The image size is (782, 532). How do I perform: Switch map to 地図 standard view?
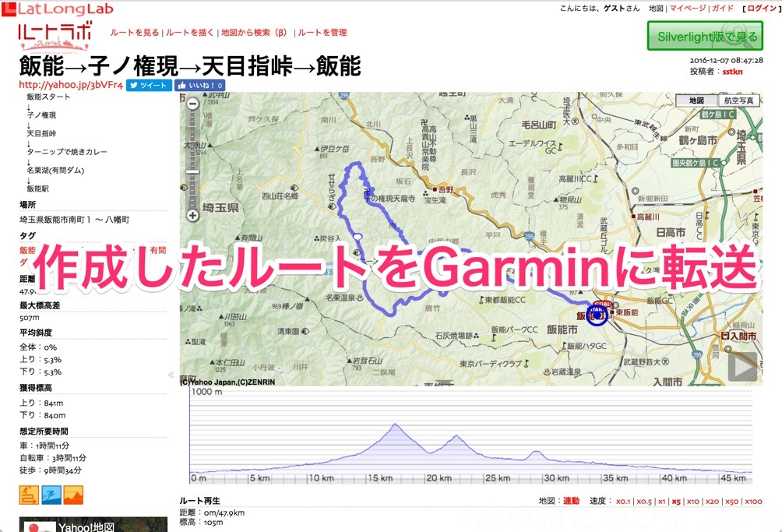tap(696, 100)
